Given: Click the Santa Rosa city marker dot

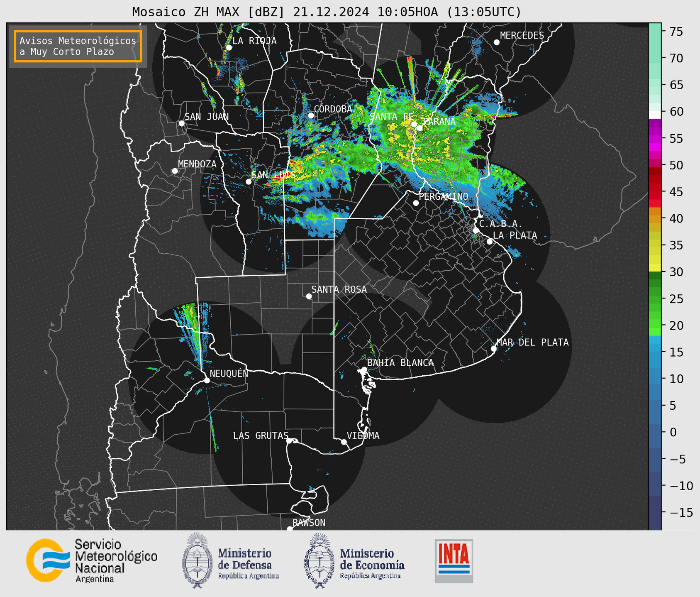Looking at the screenshot, I should [309, 296].
